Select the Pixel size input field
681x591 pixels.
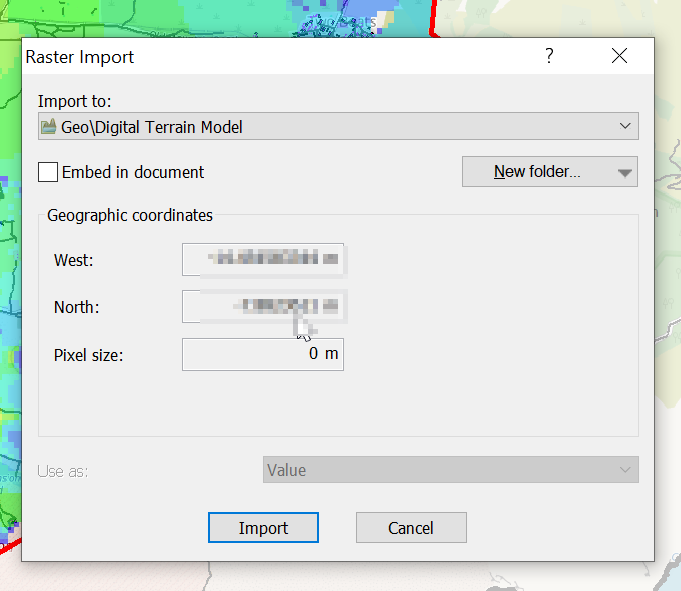tap(262, 354)
